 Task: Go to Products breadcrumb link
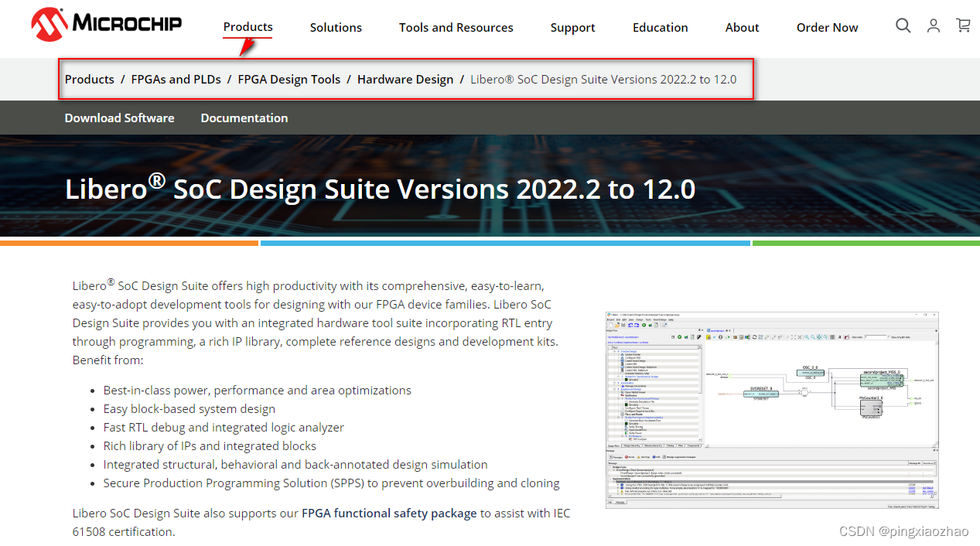point(89,79)
